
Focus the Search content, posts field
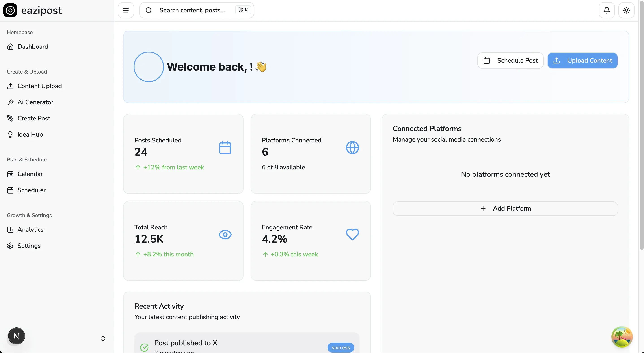197,10
